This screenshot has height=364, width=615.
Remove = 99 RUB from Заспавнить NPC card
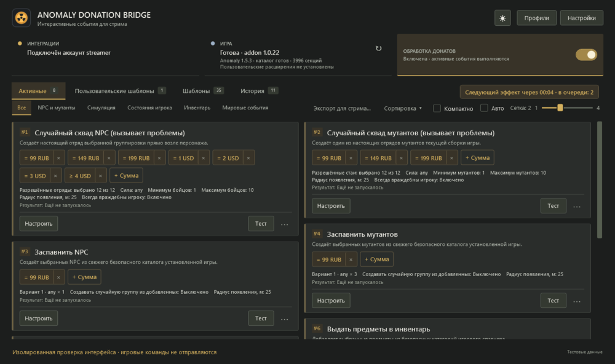tap(58, 277)
